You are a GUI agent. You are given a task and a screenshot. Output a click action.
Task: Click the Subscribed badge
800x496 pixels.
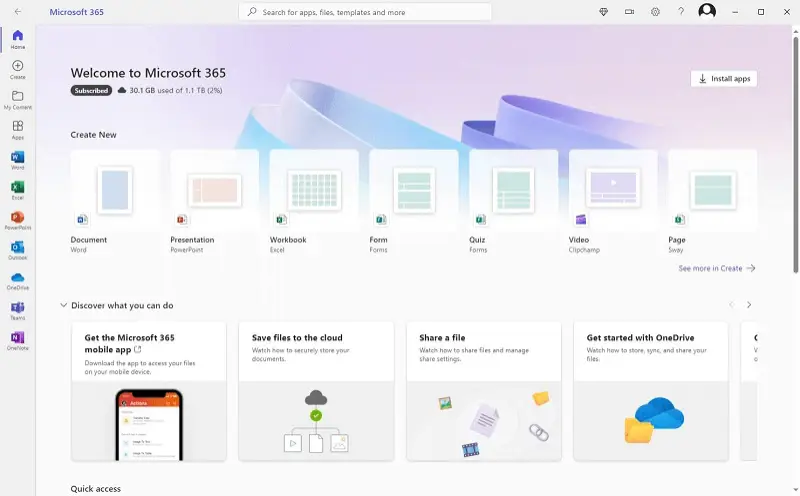click(91, 90)
